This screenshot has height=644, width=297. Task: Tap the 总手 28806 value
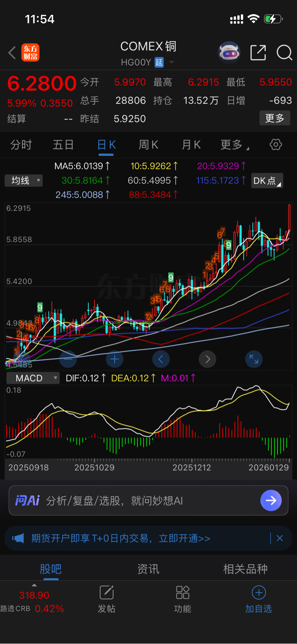pyautogui.click(x=131, y=101)
